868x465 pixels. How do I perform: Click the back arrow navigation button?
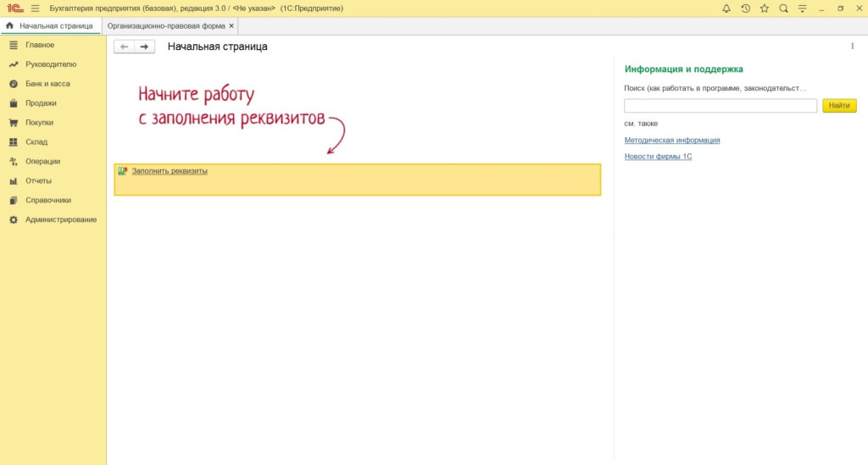[125, 47]
